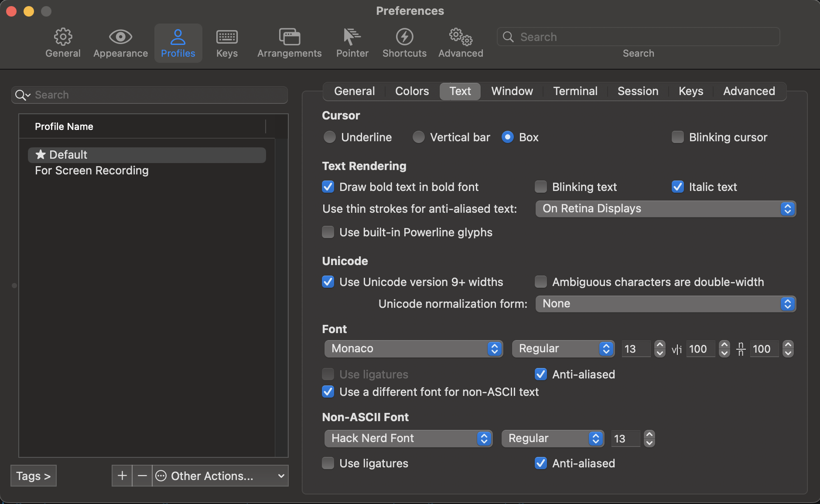Click the Profile Name column header
Image resolution: width=820 pixels, height=504 pixels.
[142, 126]
